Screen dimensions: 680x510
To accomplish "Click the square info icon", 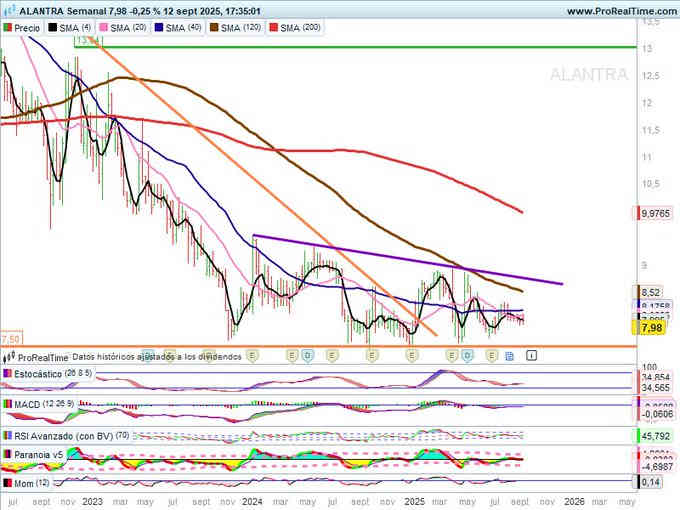I will [x=532, y=356].
